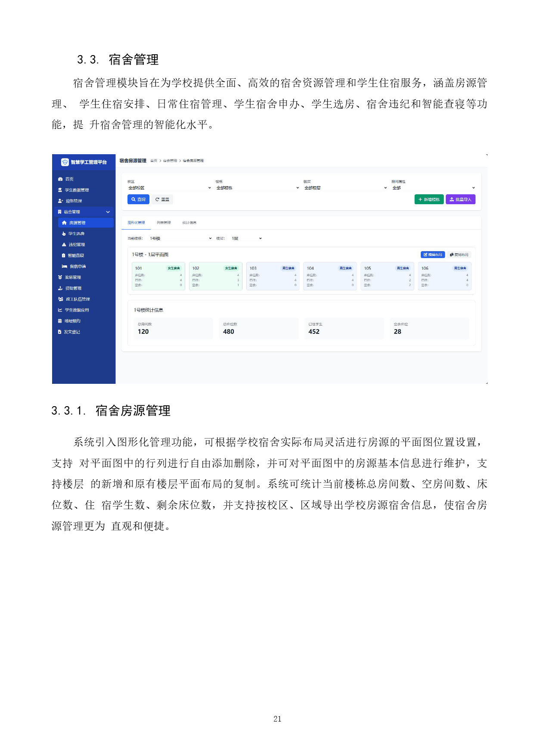Viewport: 534px width, 756px height.
Task: Click the 3.3.1. 宿舍房源管理 heading
Action: [111, 411]
